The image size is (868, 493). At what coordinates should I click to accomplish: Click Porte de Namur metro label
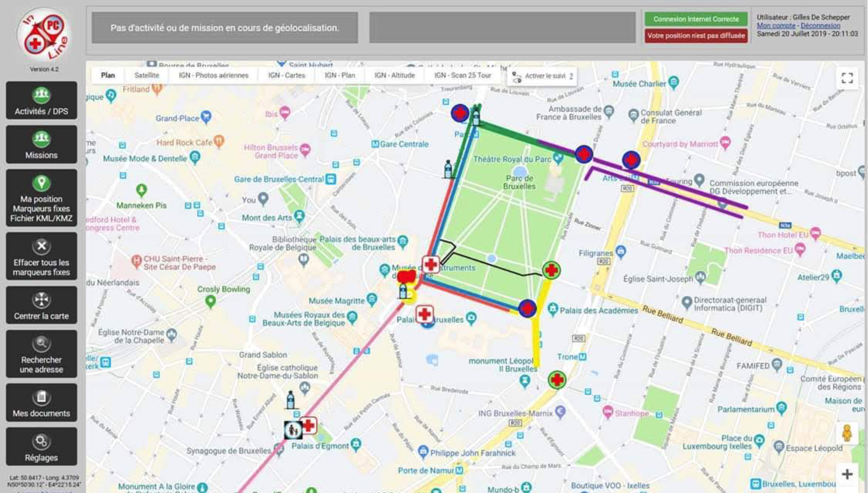[x=431, y=470]
